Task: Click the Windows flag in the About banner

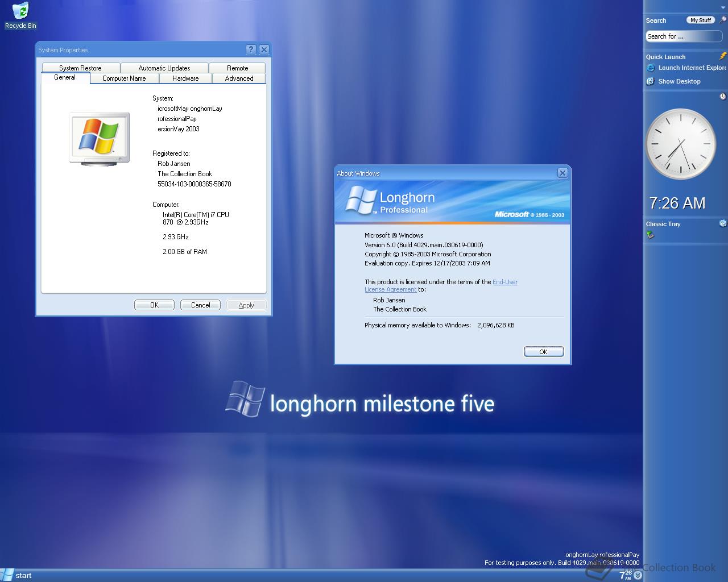Action: [x=362, y=200]
